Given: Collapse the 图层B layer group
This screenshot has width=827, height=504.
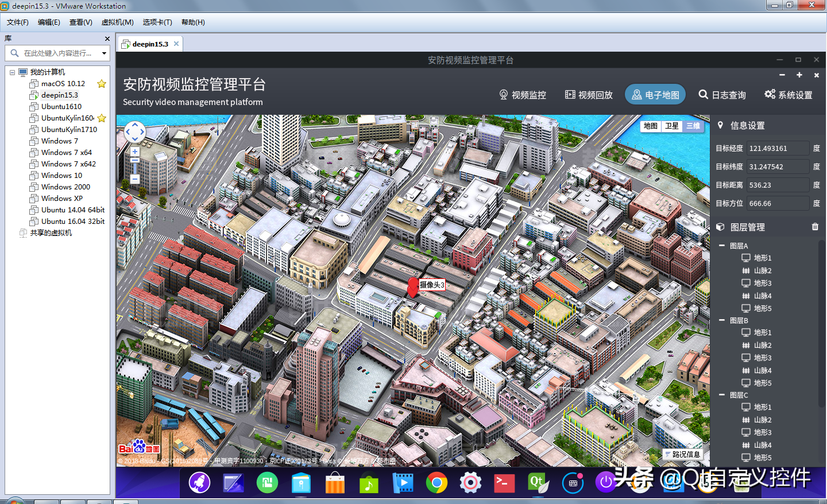Looking at the screenshot, I should (722, 320).
